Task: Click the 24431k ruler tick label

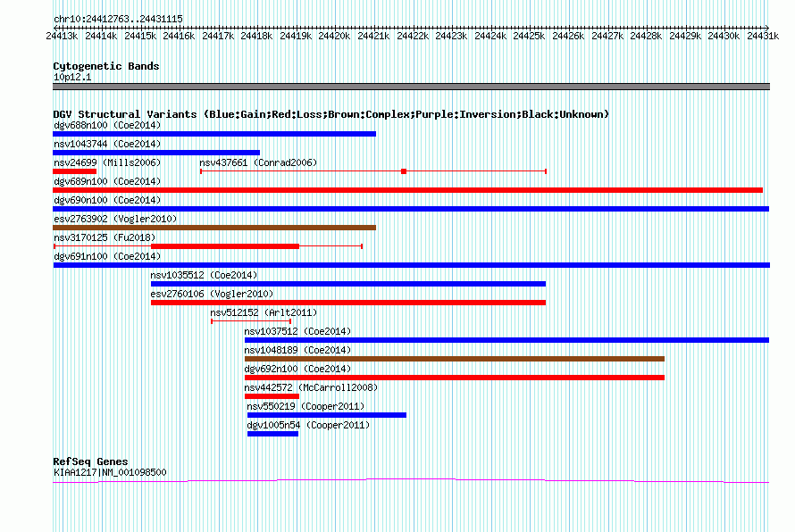Action: (763, 36)
